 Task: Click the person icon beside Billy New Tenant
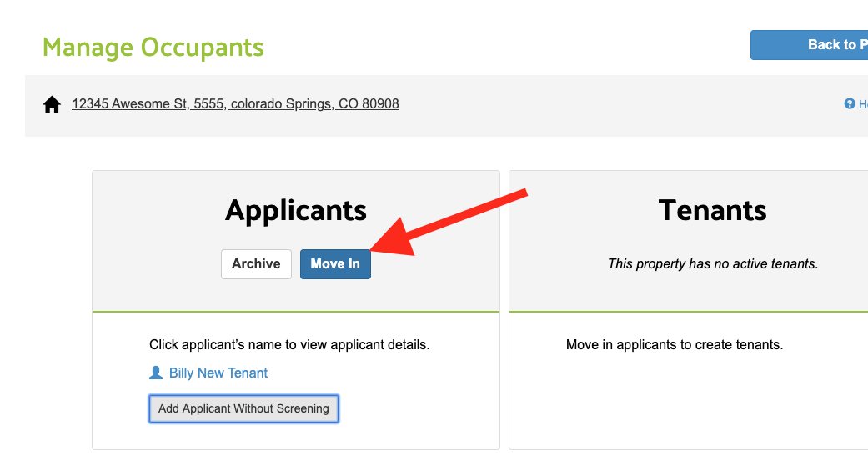click(156, 373)
